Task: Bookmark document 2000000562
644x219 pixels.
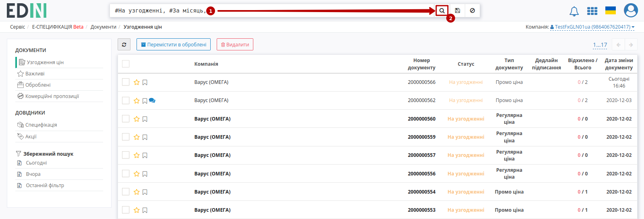Action: pos(145,101)
